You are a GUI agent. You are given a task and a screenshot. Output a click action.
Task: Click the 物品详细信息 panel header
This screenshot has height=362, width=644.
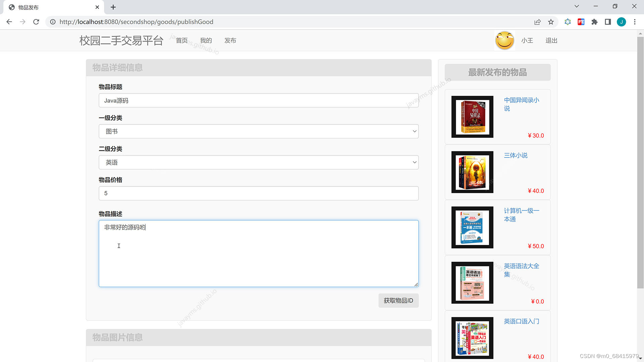(x=259, y=68)
